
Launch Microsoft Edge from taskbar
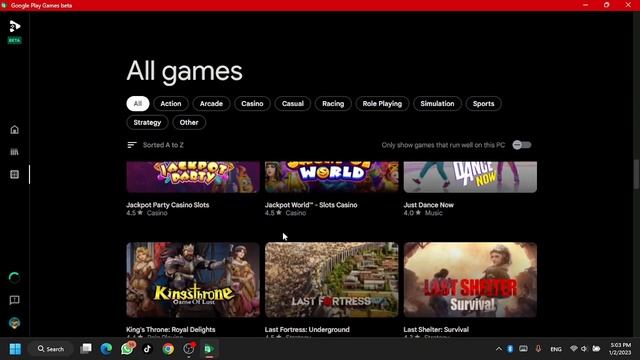[106, 349]
